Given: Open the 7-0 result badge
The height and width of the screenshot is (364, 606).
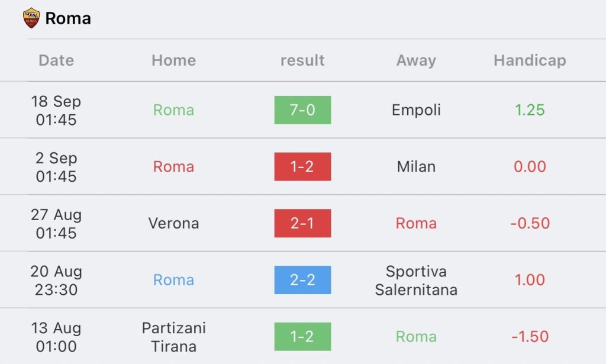Looking at the screenshot, I should pos(302,110).
